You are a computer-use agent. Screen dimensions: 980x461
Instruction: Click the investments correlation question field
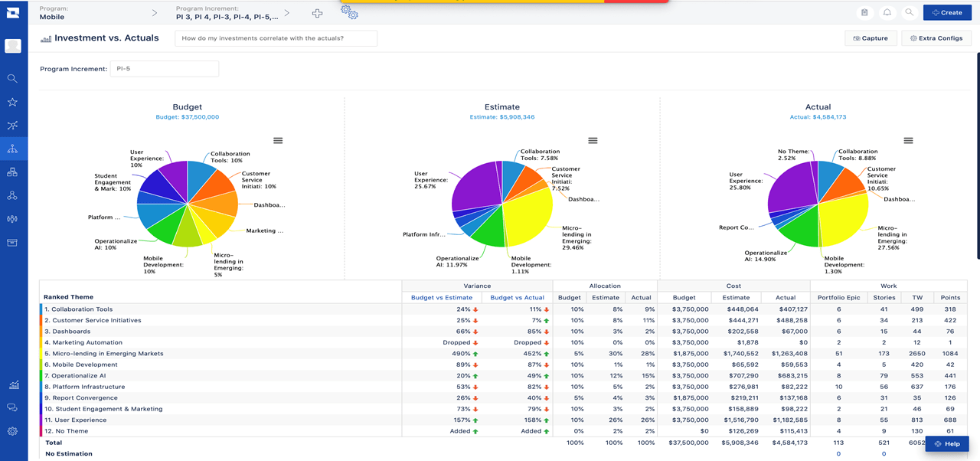276,38
